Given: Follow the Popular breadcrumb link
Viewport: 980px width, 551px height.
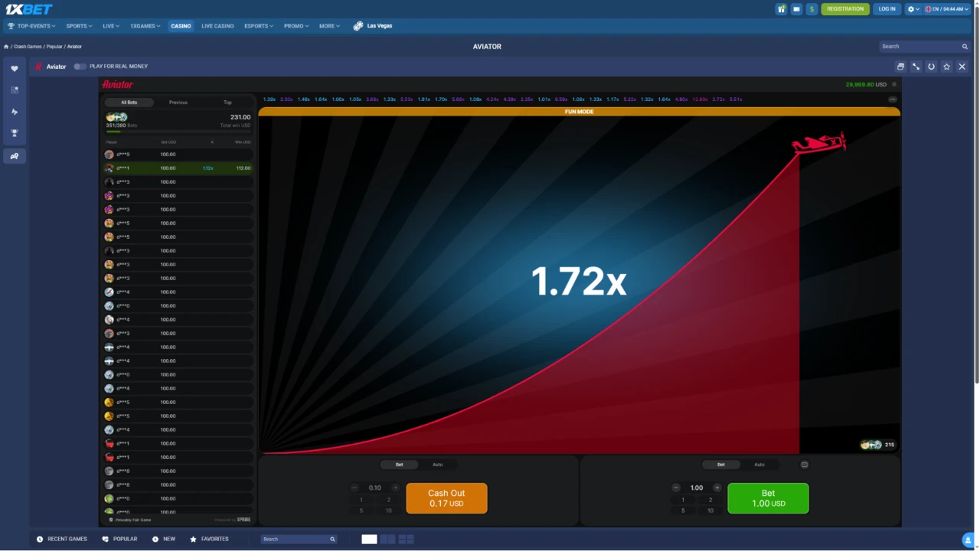Looking at the screenshot, I should click(x=54, y=47).
